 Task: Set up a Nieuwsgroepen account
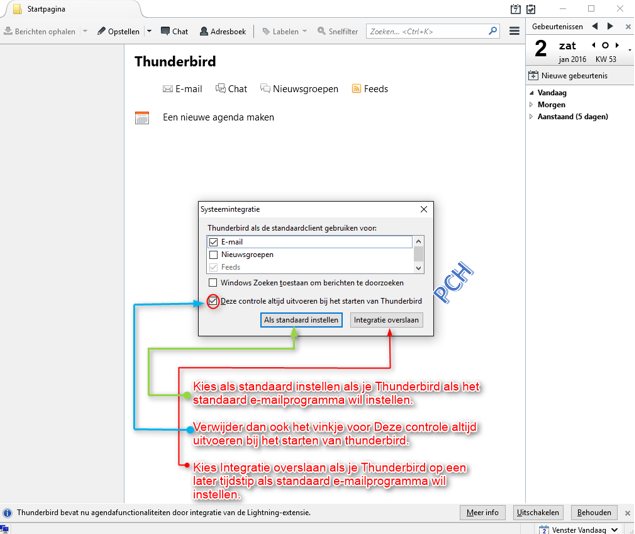[299, 89]
